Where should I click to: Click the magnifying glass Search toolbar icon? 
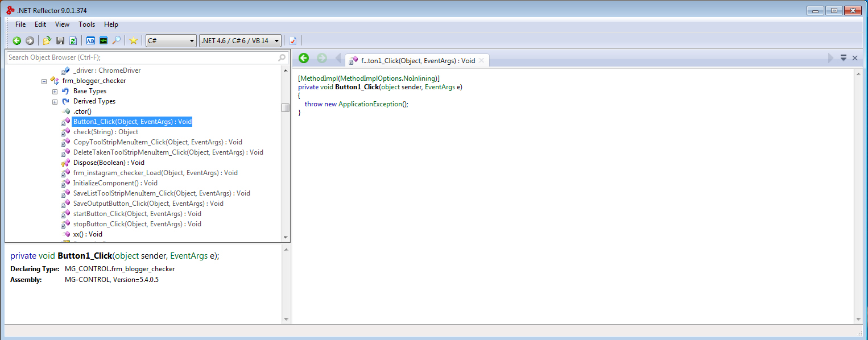(116, 40)
